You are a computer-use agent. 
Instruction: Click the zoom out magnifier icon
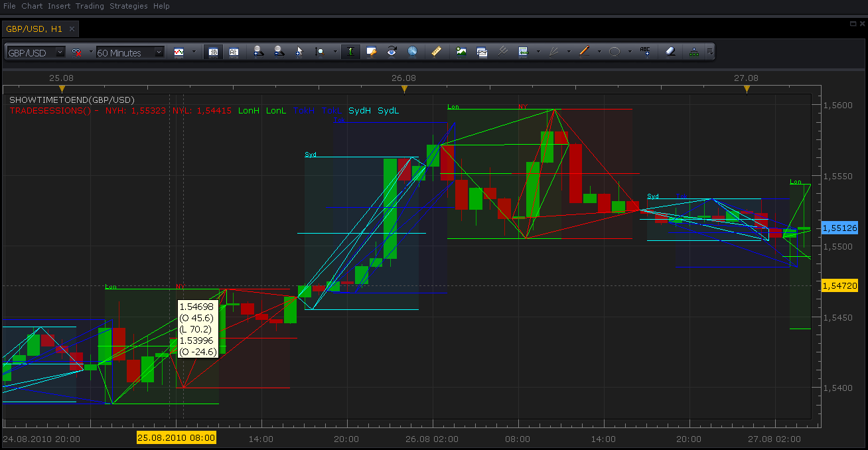[279, 52]
